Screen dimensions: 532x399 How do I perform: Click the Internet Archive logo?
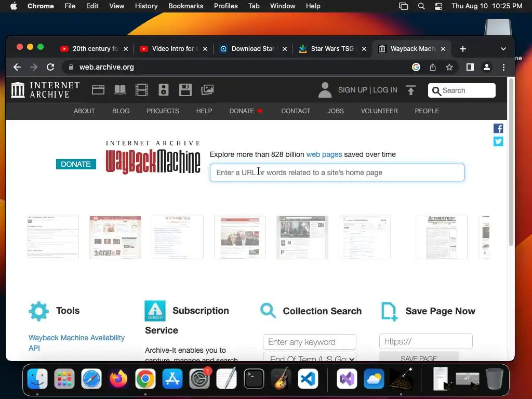[45, 90]
